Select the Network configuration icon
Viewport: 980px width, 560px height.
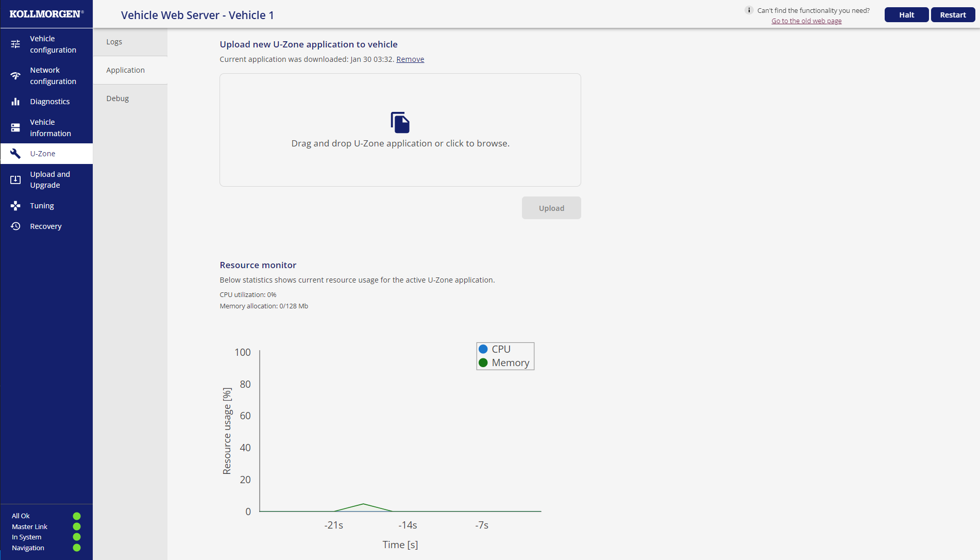tap(15, 75)
